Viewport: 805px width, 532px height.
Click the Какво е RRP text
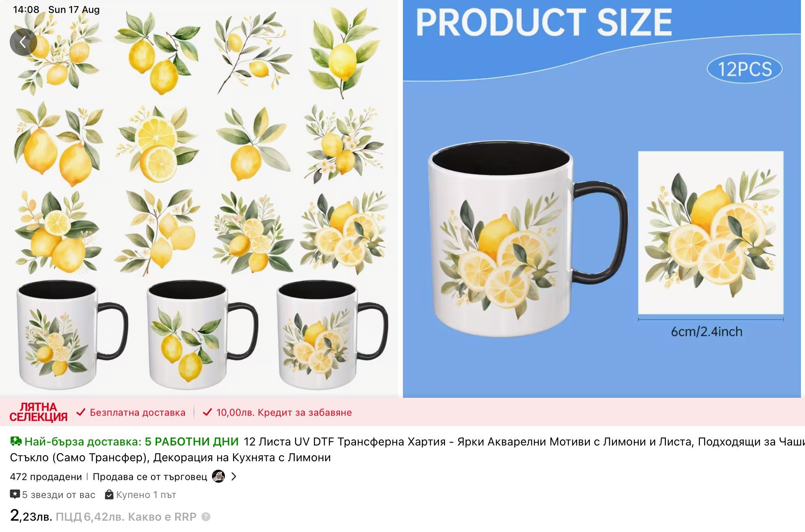pos(162,517)
